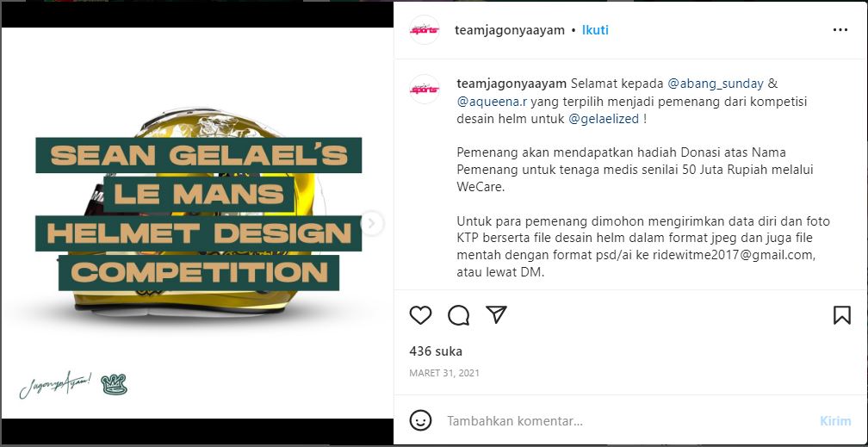Click the helmet design competition image
868x447 pixels.
(198, 223)
